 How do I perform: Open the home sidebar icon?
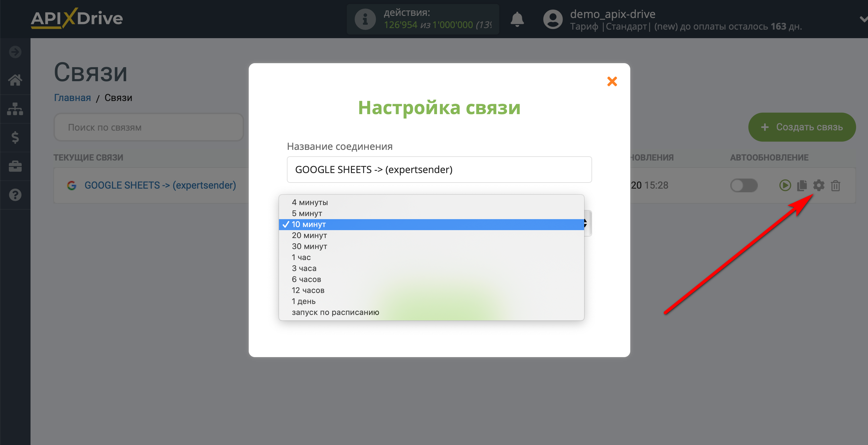pos(15,80)
